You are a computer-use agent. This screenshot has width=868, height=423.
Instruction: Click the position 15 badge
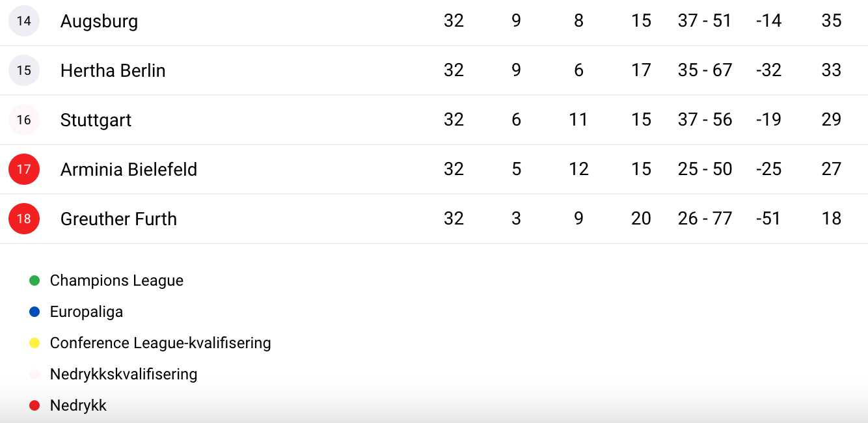pos(24,70)
